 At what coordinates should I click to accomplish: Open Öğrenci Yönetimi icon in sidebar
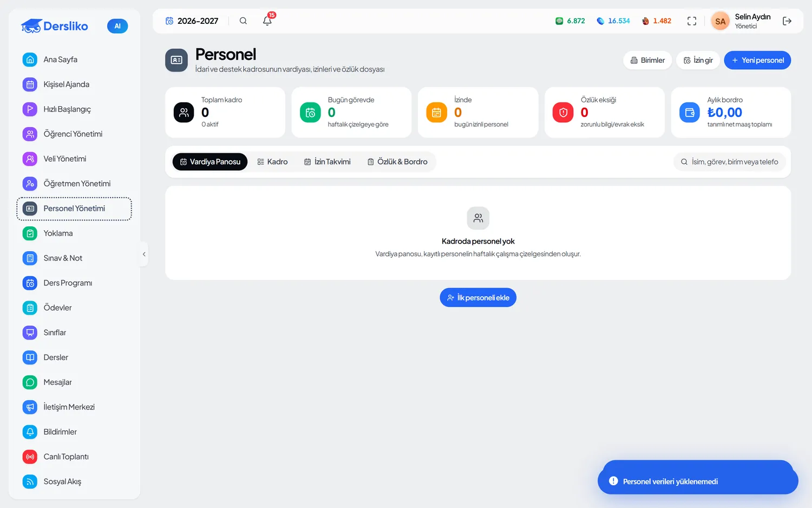[x=30, y=134]
